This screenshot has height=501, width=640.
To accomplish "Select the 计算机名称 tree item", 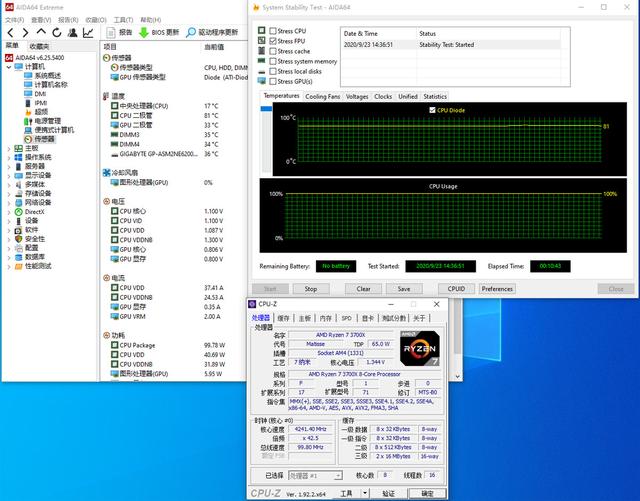I will point(45,85).
